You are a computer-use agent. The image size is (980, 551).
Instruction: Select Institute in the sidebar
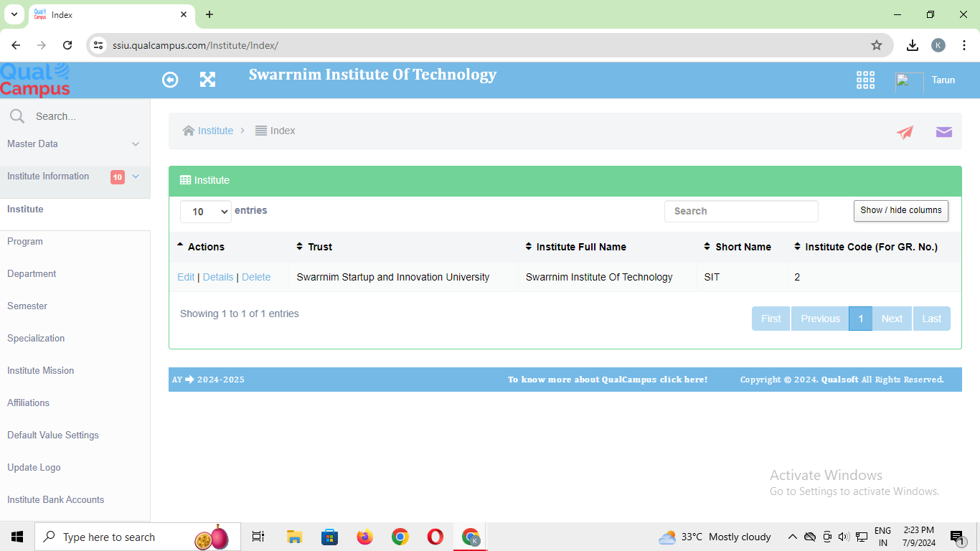click(x=25, y=209)
